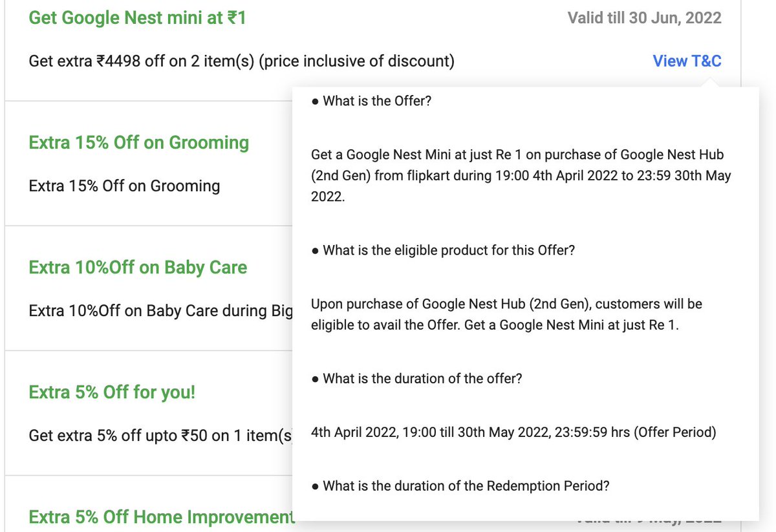Screen dimensions: 776x532
Task: Click the green Extra 15% Off on Grooming heading
Action: tap(139, 142)
